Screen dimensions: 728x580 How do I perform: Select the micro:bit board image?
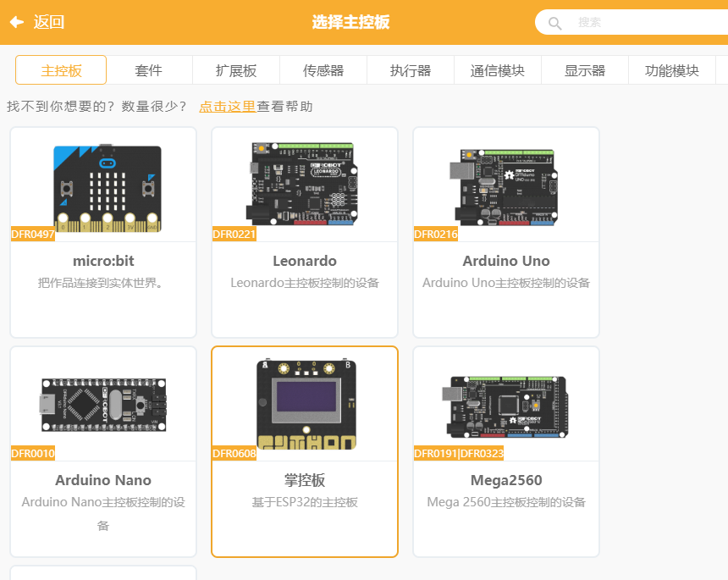point(108,188)
